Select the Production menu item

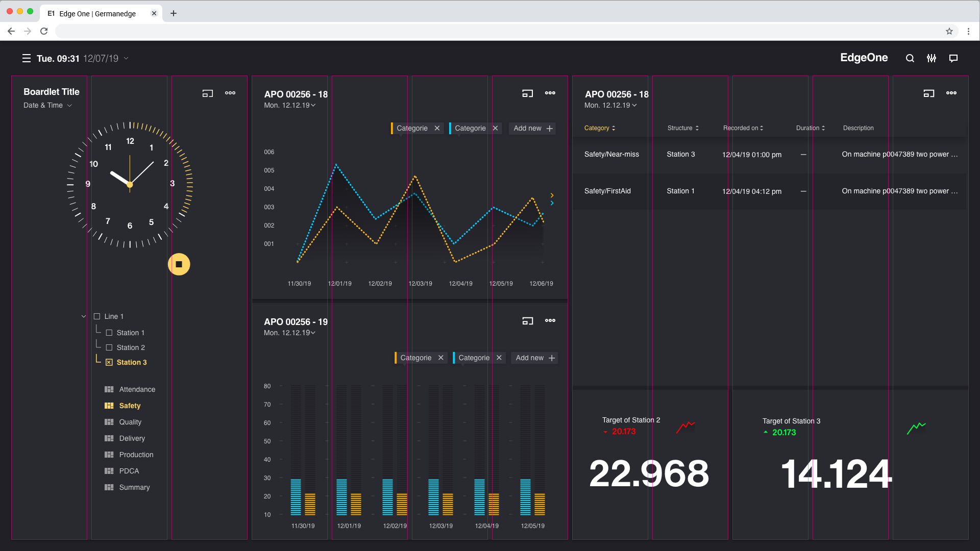point(136,455)
